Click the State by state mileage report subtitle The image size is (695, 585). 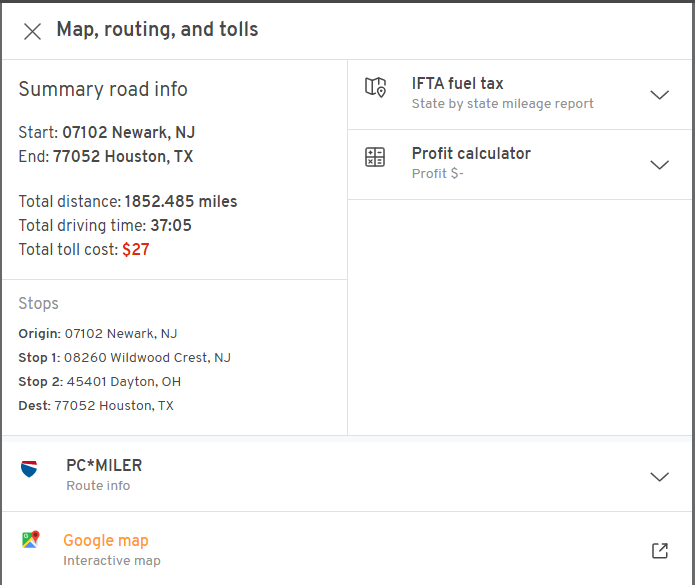pos(502,104)
